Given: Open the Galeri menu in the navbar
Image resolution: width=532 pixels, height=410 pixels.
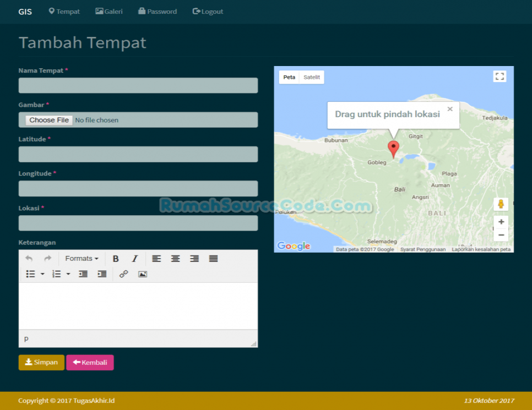Looking at the screenshot, I should click(108, 11).
